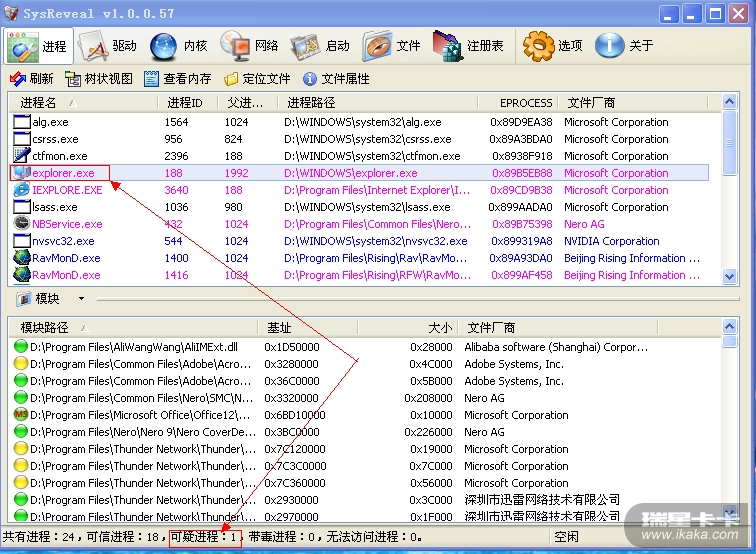Viewport: 756px width, 554px height.
Task: Switch to the 网络 (Network) tab
Action: coord(249,46)
